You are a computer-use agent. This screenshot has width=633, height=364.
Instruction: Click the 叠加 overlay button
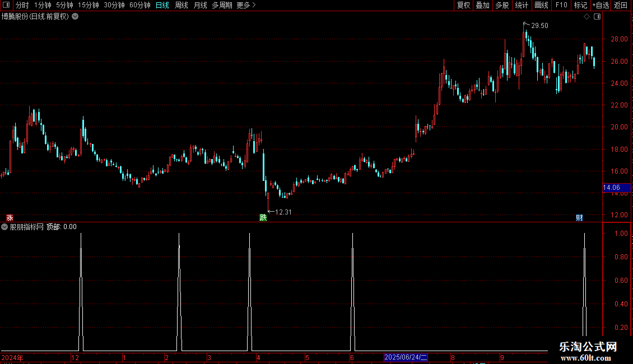(482, 5)
